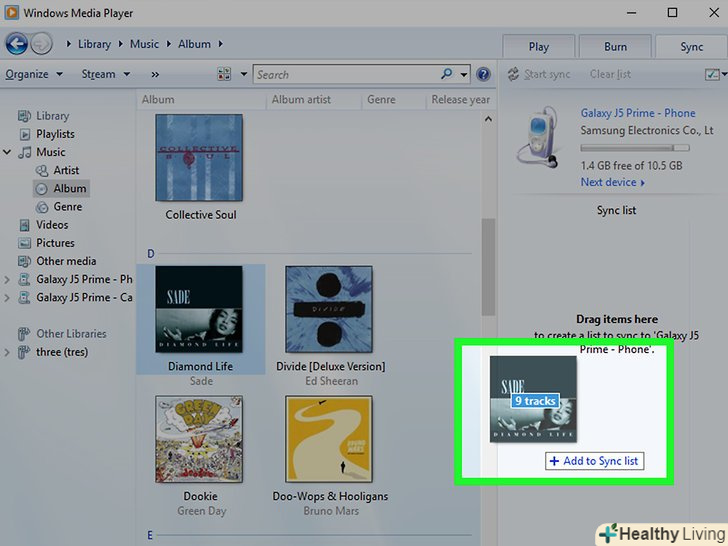Select the Collective Soul album cover

tap(199, 158)
